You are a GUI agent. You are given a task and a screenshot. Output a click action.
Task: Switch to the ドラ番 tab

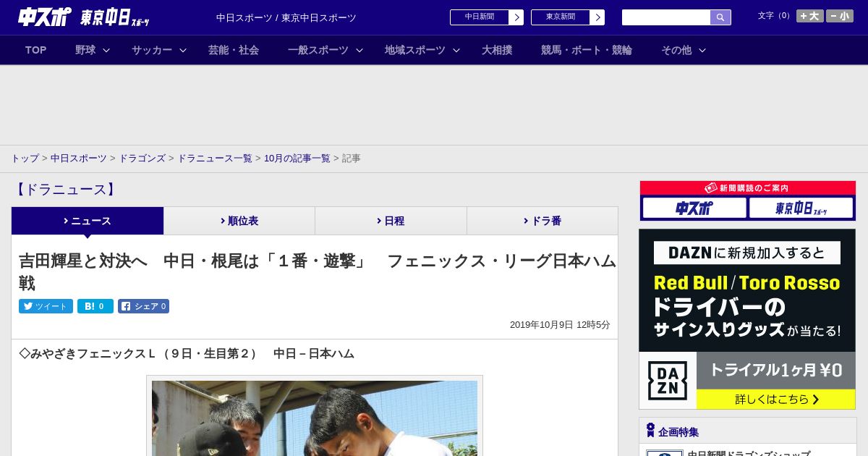point(542,221)
